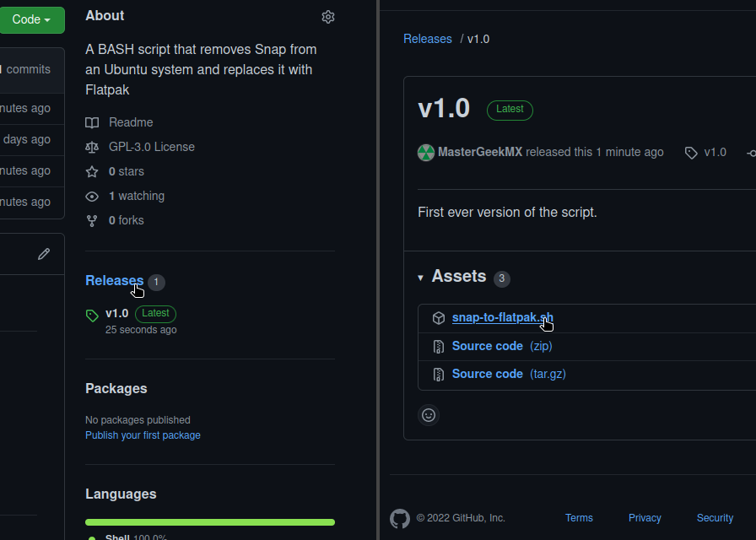Click the Shell language bar
The height and width of the screenshot is (540, 756).
coord(210,522)
